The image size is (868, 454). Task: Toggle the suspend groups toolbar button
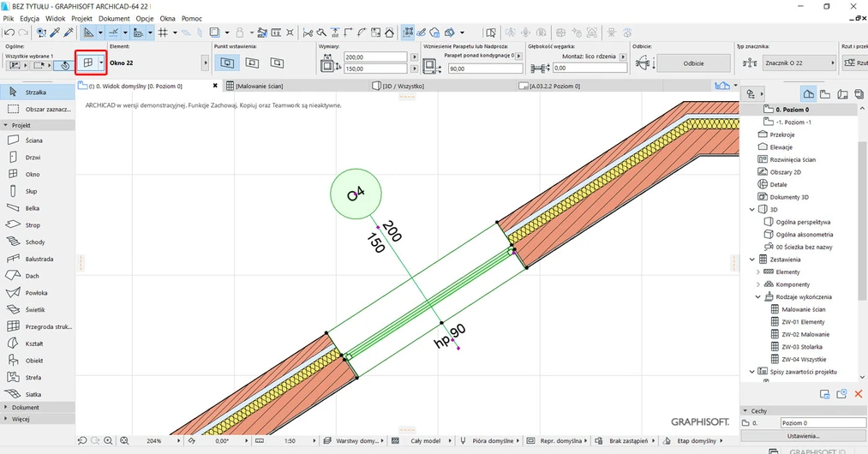pyautogui.click(x=407, y=33)
